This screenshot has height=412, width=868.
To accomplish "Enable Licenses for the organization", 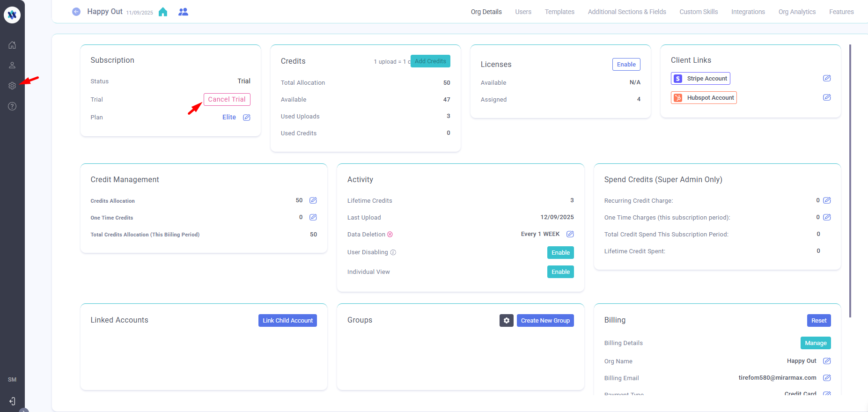I will click(x=626, y=65).
